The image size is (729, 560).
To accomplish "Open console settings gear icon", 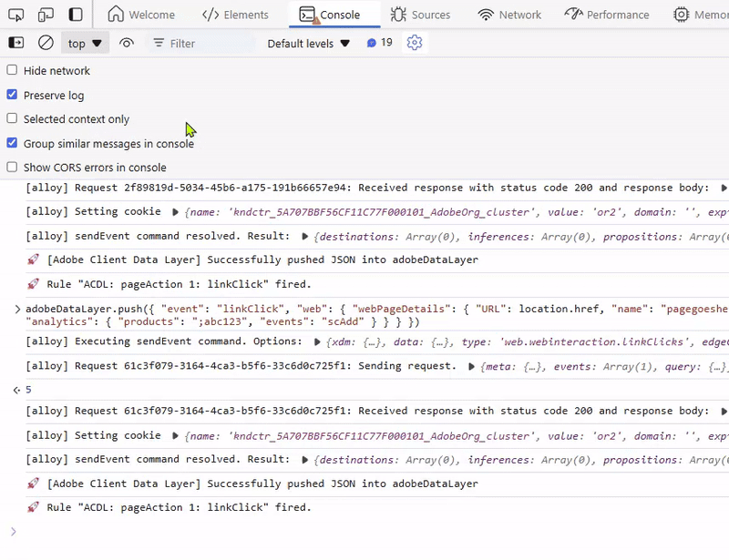I will tap(415, 43).
